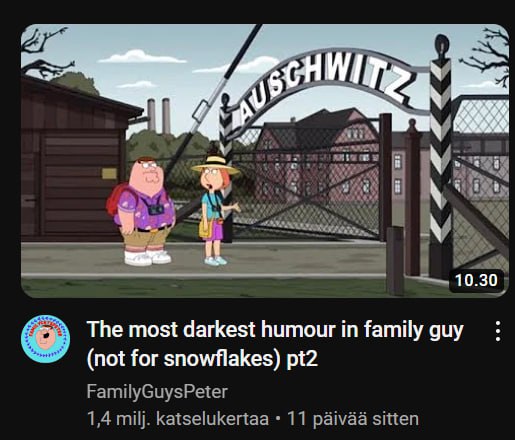Click the brown wooden shed door
The width and height of the screenshot is (515, 440).
pos(80,183)
